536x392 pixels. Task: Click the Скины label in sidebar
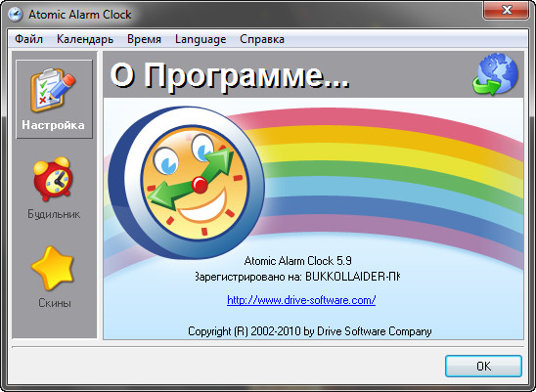55,303
